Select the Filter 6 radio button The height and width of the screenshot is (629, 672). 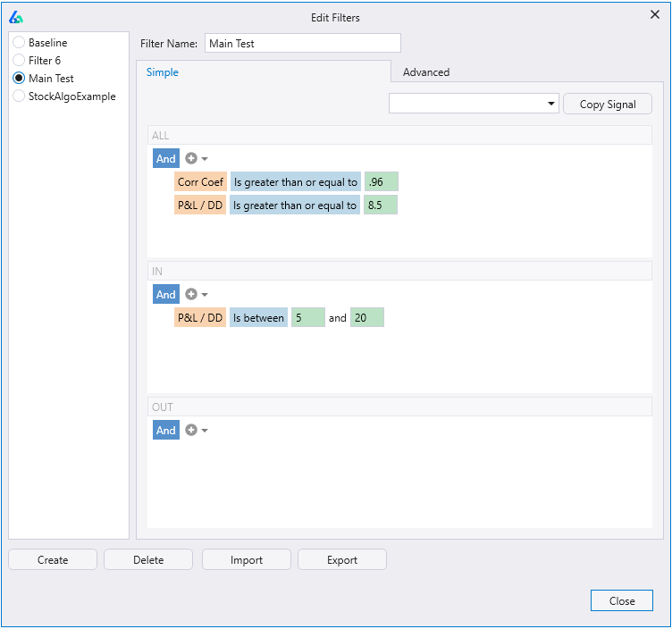click(19, 61)
